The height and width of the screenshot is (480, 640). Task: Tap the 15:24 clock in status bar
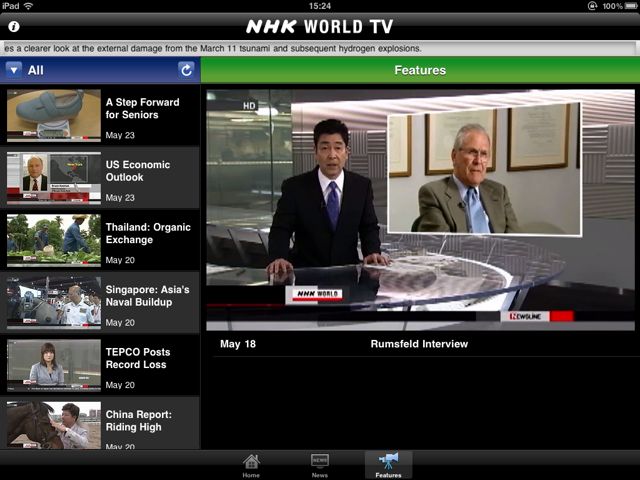click(320, 6)
